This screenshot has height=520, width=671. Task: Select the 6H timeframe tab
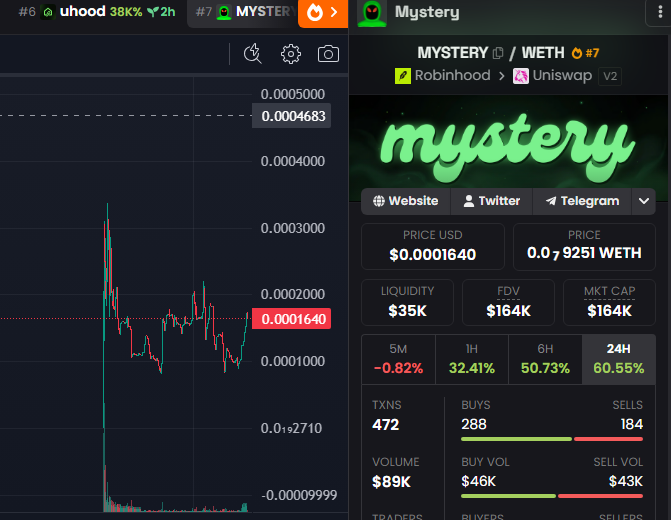coord(545,360)
